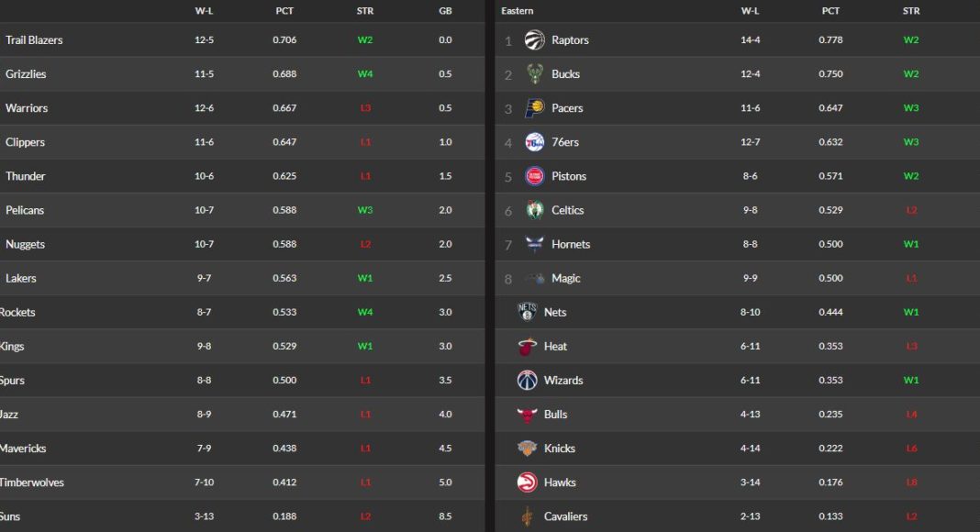Sort Western table by GB column

[445, 11]
